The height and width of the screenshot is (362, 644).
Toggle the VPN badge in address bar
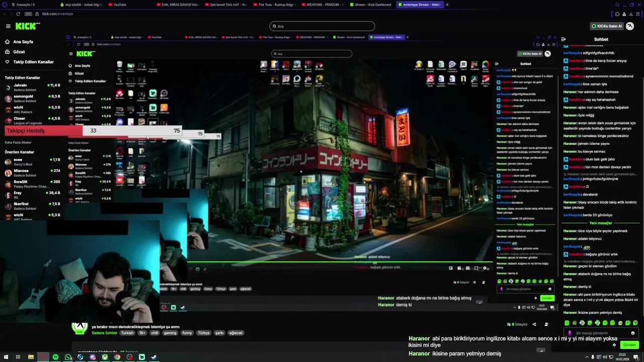29,14
